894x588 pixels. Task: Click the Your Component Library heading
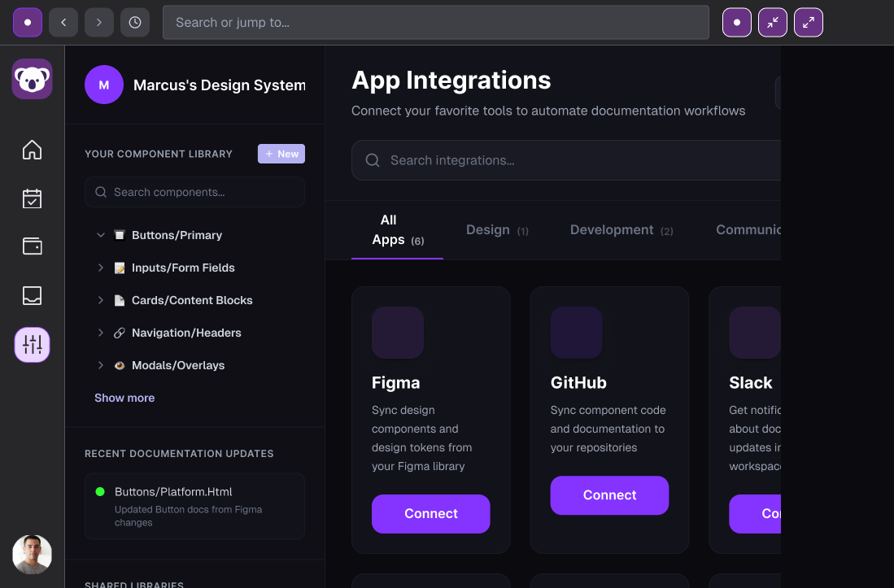159,154
